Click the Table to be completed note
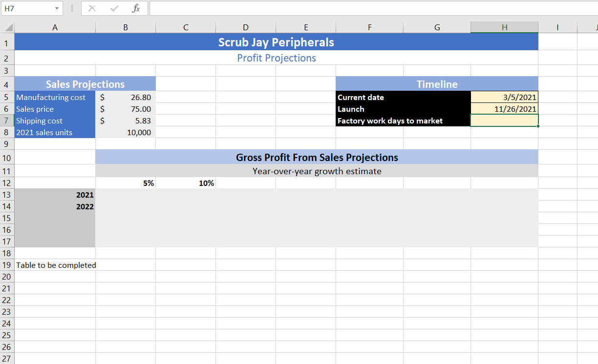 pyautogui.click(x=56, y=265)
